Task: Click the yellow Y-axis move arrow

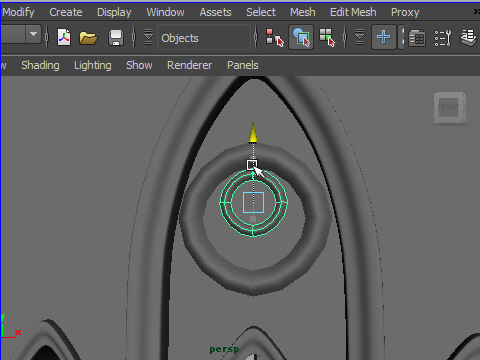Action: pos(253,133)
